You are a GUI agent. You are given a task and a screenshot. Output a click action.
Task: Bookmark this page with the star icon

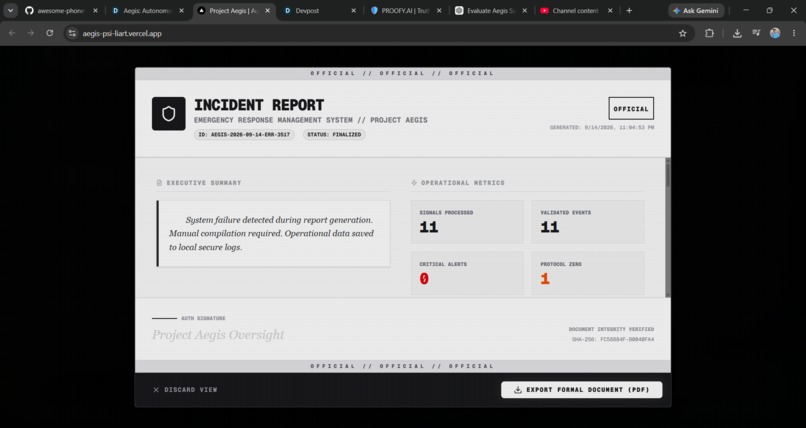683,33
